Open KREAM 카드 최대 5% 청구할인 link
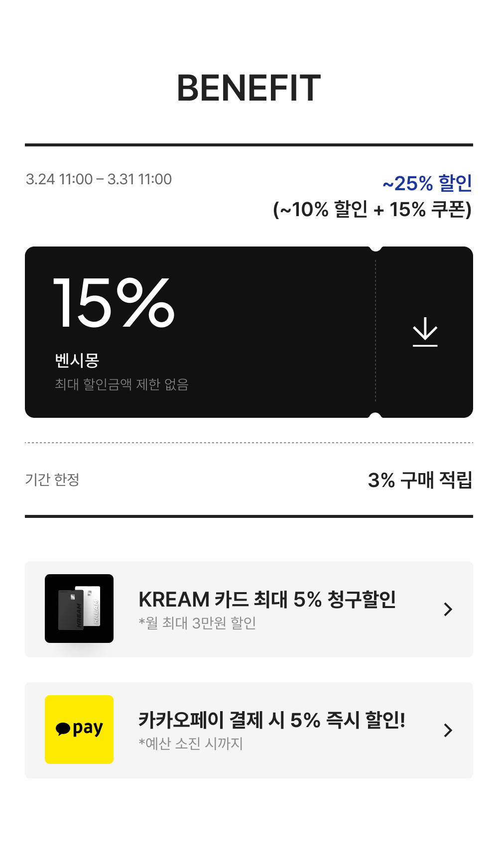 267,600
